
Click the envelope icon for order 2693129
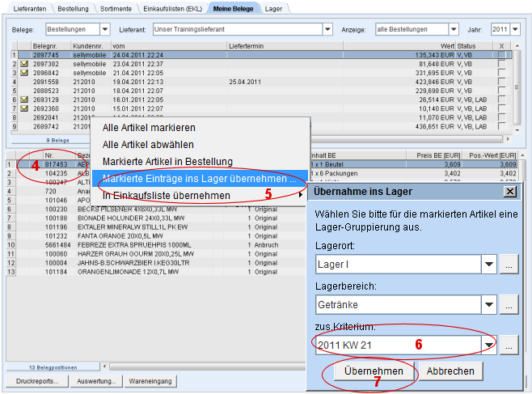point(24,100)
